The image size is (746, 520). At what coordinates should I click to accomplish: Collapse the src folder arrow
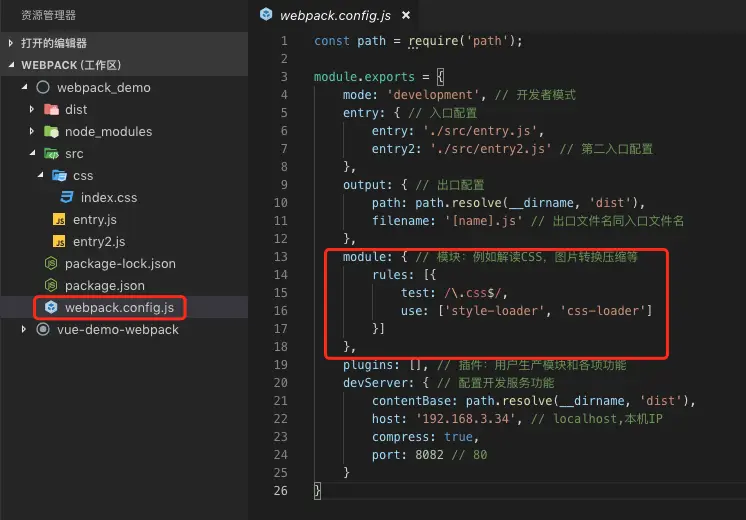pyautogui.click(x=33, y=153)
